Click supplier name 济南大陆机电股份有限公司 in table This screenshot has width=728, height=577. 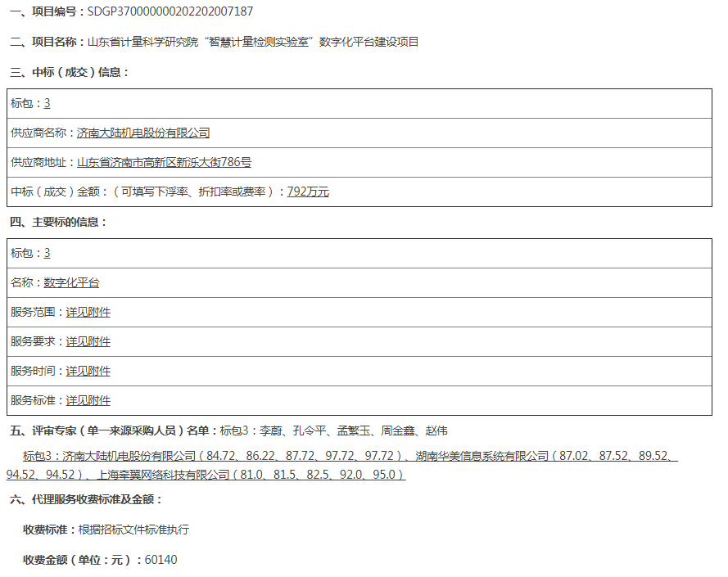(143, 133)
